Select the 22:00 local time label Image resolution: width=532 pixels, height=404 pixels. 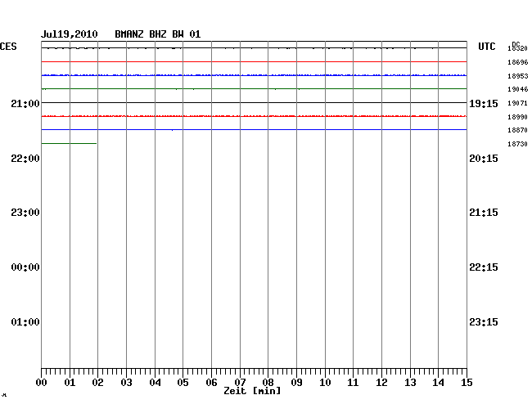(25, 159)
